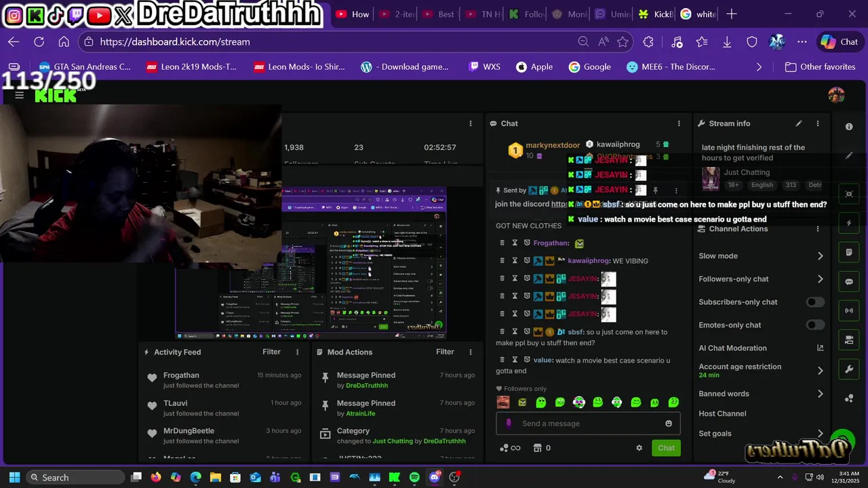
Task: Open Mod Actions three-dot menu
Action: tap(471, 352)
